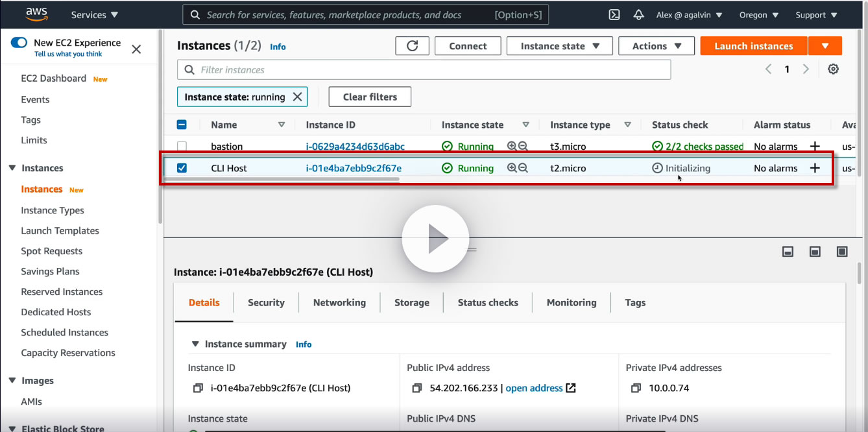
Task: Minimize the details pane layout icon
Action: [788, 252]
